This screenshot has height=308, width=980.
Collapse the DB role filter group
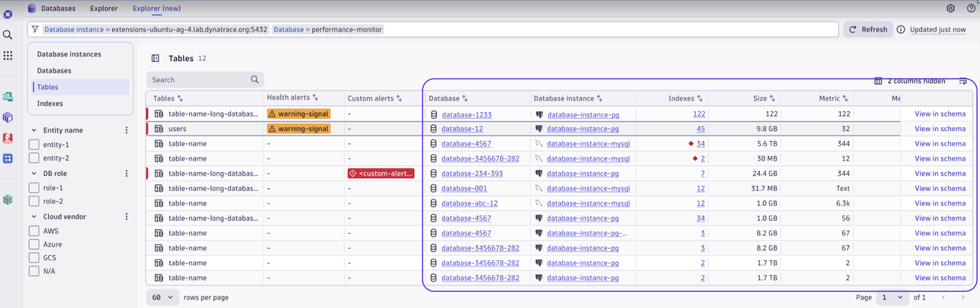coord(34,173)
